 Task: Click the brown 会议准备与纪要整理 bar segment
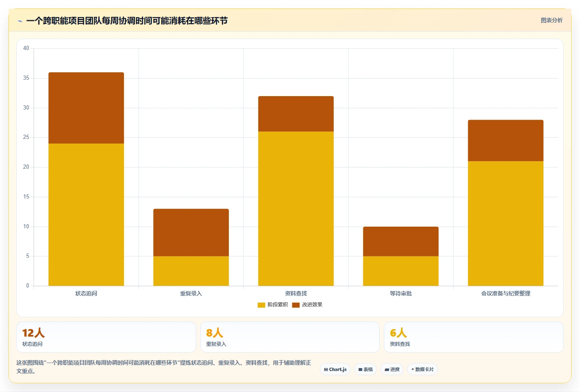tap(506, 141)
